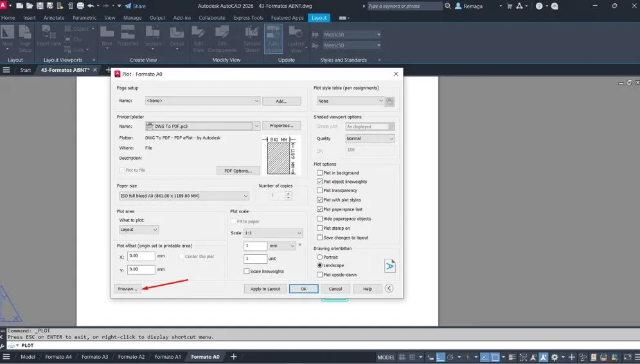640x364 pixels.
Task: Toggle Ortho mode icon in status bar
Action: click(x=440, y=357)
